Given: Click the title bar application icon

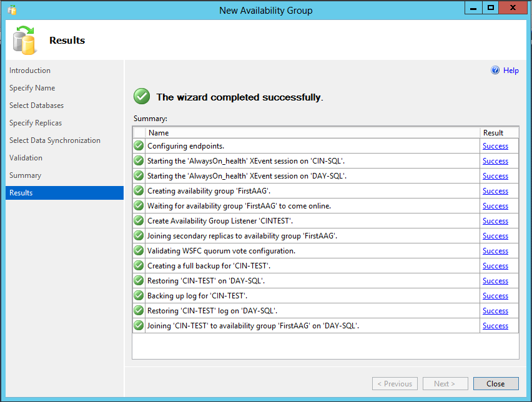Looking at the screenshot, I should [12, 10].
